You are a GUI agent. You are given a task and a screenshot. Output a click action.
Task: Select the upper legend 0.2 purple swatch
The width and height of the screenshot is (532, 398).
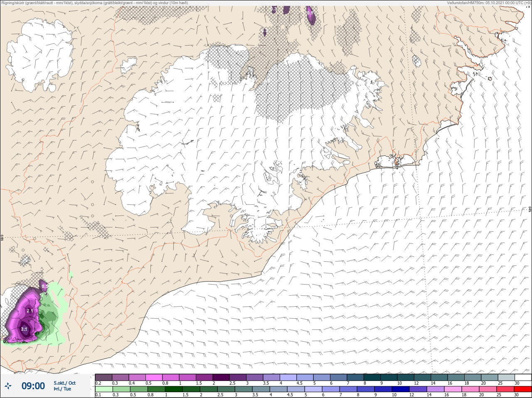pos(103,377)
